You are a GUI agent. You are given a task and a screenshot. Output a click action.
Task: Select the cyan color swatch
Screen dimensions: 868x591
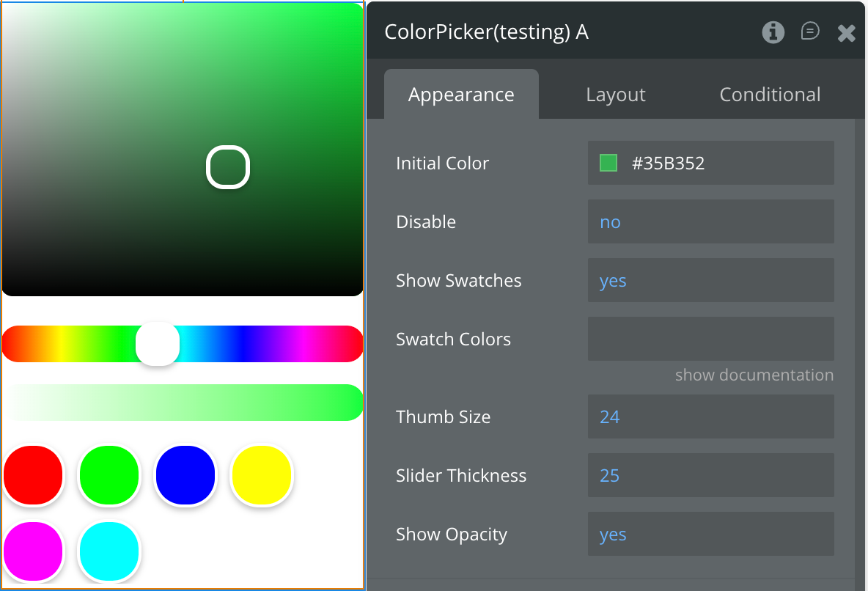109,551
